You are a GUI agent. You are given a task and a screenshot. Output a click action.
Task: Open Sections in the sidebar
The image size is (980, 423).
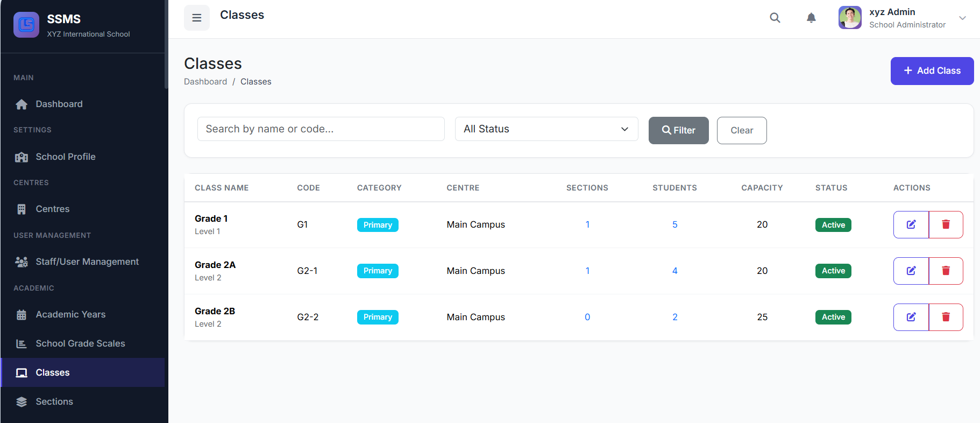[x=54, y=401]
